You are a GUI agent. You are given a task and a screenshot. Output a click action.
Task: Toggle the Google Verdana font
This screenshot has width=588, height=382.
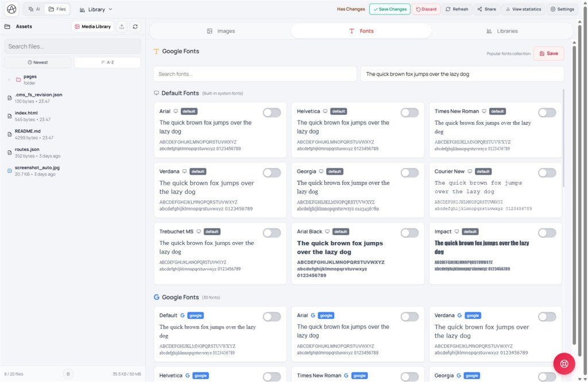[547, 317]
